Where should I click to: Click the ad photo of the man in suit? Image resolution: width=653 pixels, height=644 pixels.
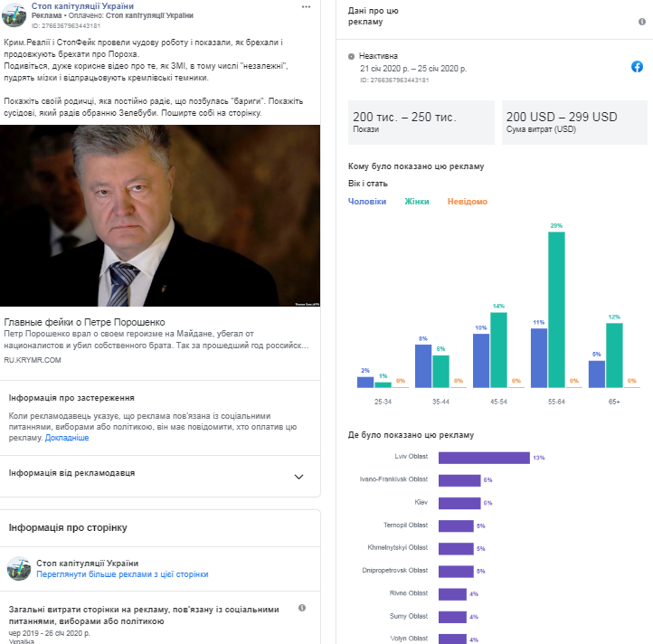pos(160,216)
